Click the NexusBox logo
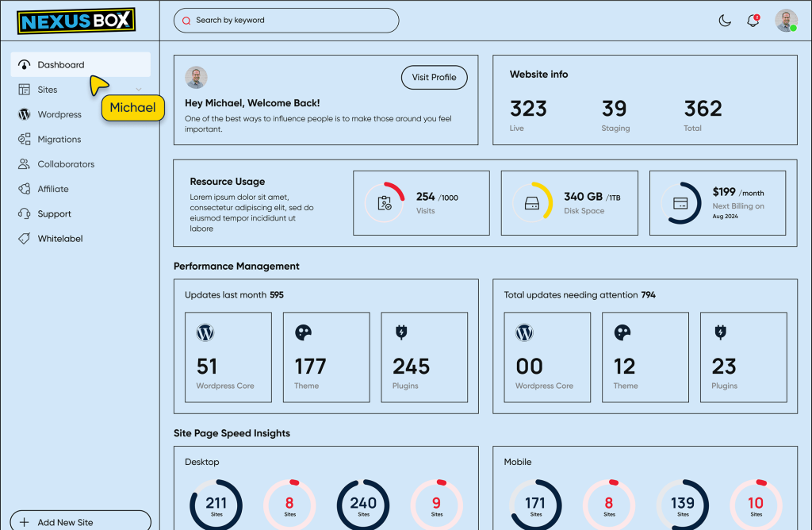812x530 pixels. tap(76, 21)
